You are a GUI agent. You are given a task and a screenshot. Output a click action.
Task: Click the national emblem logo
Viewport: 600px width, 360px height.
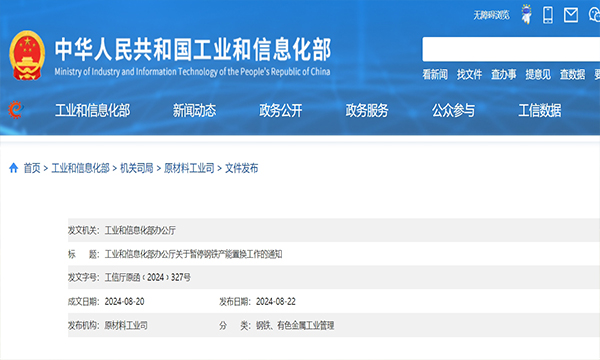point(27,55)
